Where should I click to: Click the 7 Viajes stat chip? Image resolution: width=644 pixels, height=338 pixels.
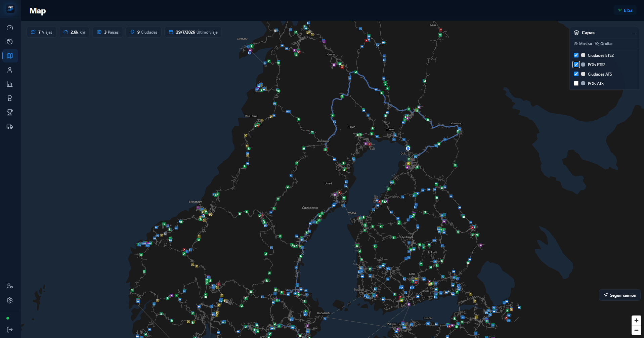42,32
